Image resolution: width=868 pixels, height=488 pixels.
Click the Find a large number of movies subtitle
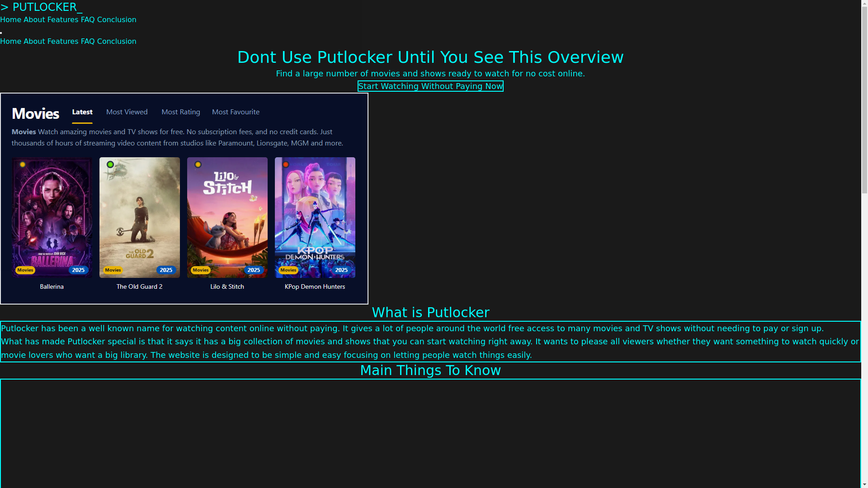pos(430,74)
